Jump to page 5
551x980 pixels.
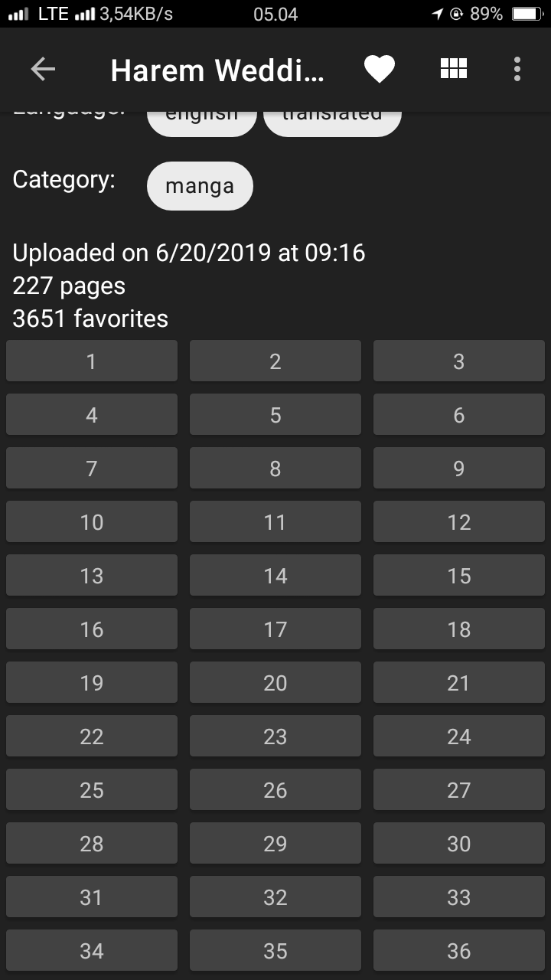coord(275,414)
